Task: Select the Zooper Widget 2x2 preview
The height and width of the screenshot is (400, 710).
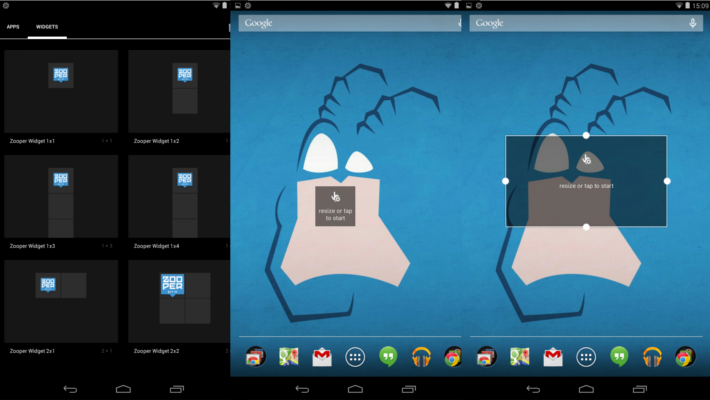Action: click(x=179, y=301)
